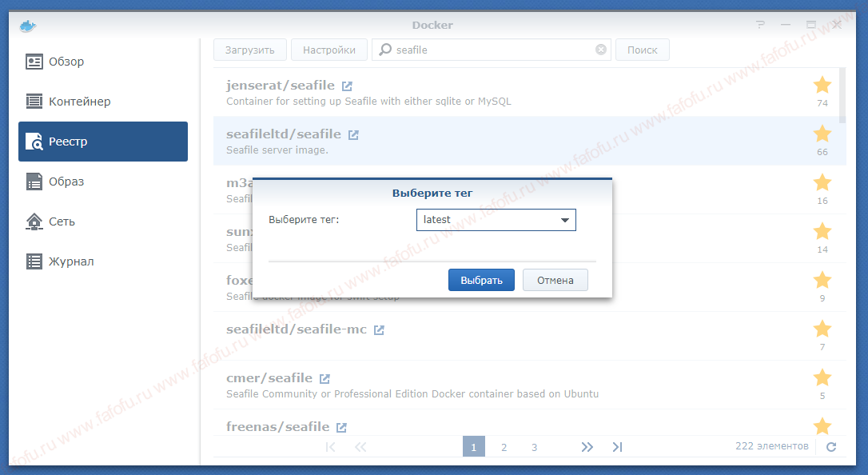Go to the Контейнер section
The image size is (868, 475).
[x=103, y=102]
